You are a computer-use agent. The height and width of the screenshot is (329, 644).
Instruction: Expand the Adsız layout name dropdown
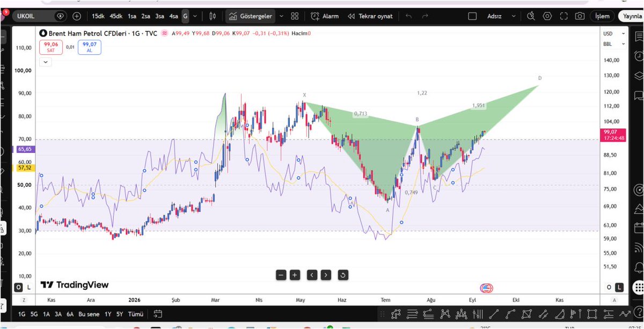coord(514,16)
